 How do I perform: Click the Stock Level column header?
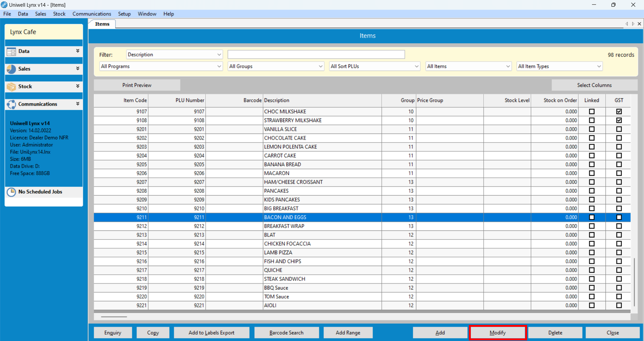tap(507, 100)
